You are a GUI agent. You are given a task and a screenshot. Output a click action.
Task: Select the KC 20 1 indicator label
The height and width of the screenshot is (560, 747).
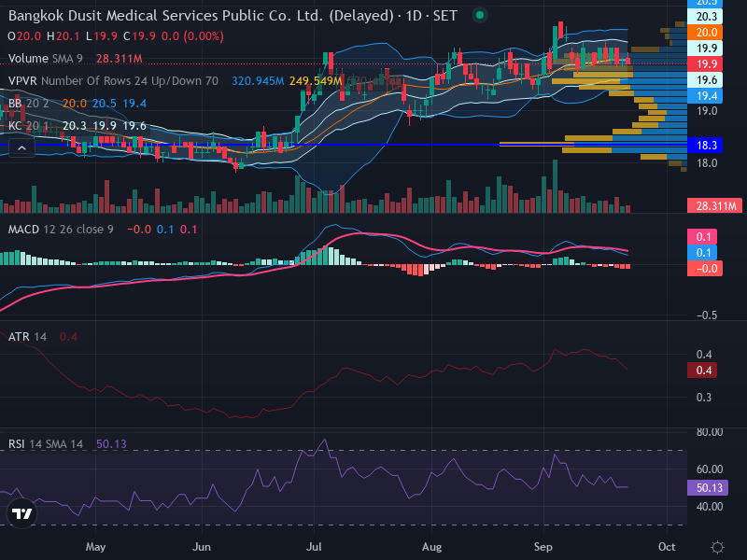29,126
